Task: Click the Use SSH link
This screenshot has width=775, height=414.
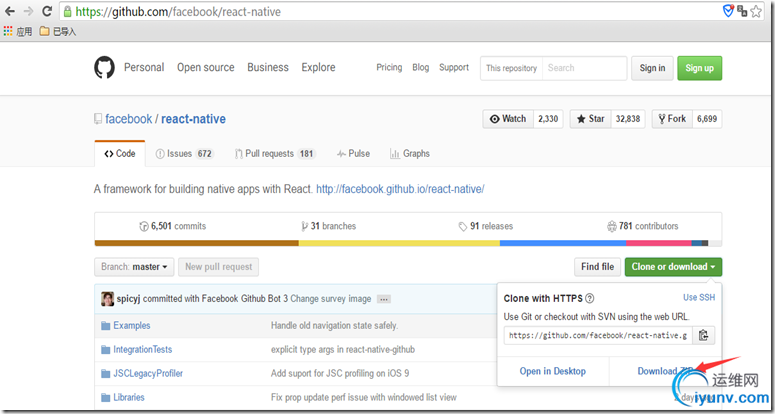Action: pyautogui.click(x=698, y=298)
